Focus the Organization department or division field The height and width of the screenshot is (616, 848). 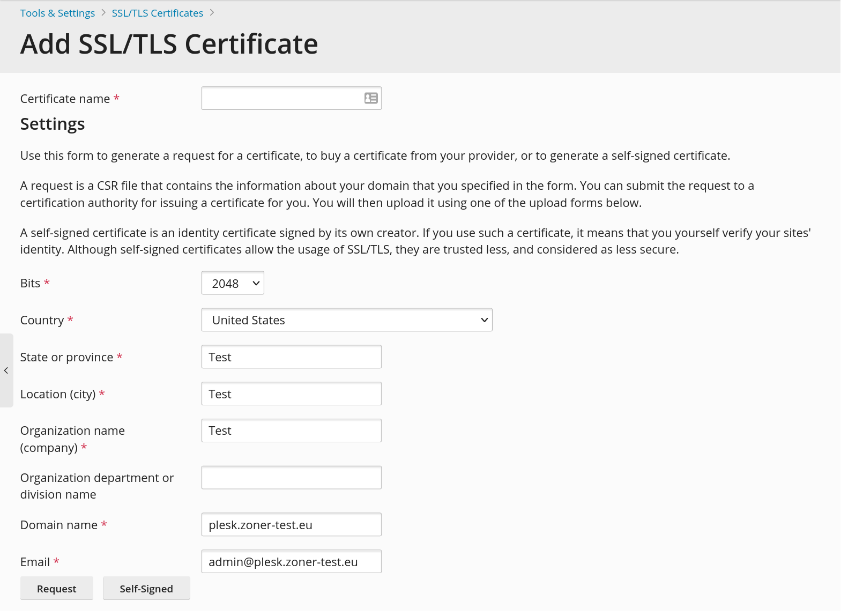click(291, 478)
